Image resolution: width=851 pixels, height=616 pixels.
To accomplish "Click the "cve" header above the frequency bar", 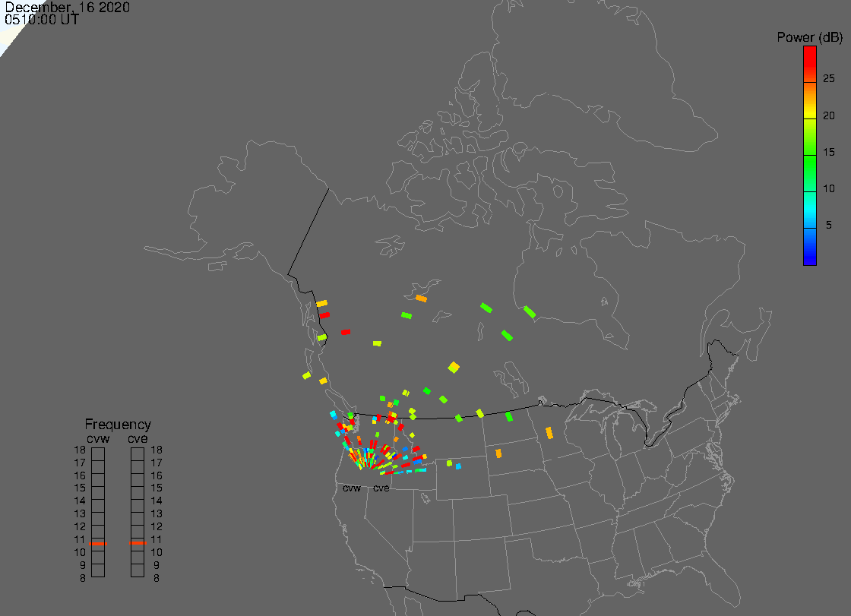I will click(x=138, y=438).
